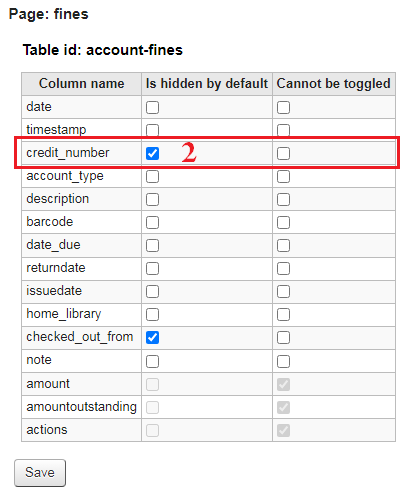Enable cannot be toggled for credit_number
The height and width of the screenshot is (493, 415).
283,153
